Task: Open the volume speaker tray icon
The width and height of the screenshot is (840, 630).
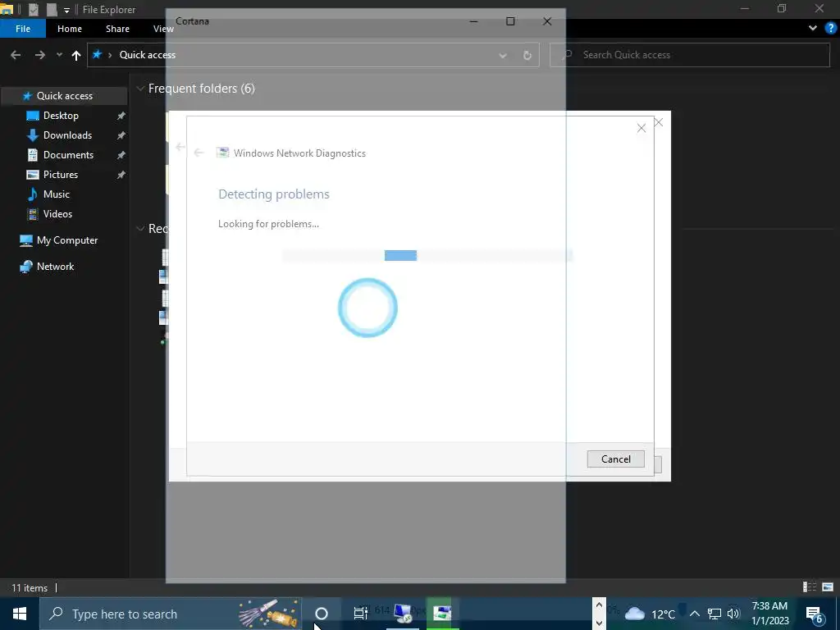Action: (733, 614)
